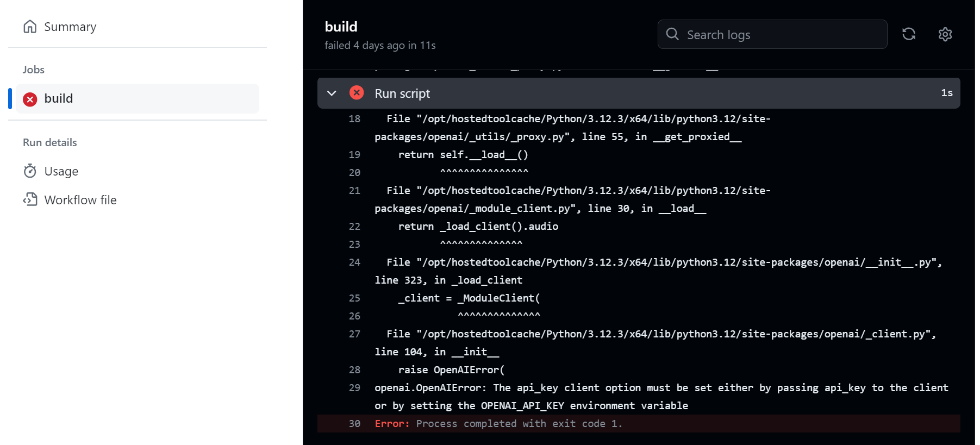The height and width of the screenshot is (445, 980).
Task: Click the 'Jobs' section label
Action: [34, 70]
